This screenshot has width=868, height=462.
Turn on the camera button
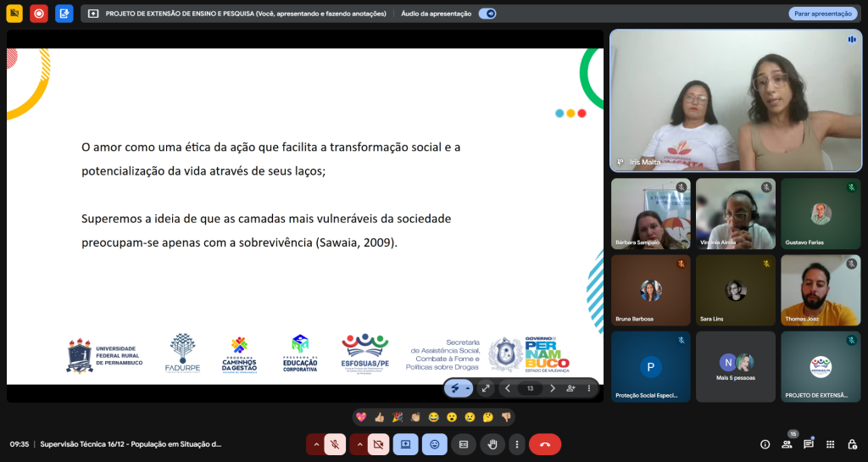coord(378,444)
